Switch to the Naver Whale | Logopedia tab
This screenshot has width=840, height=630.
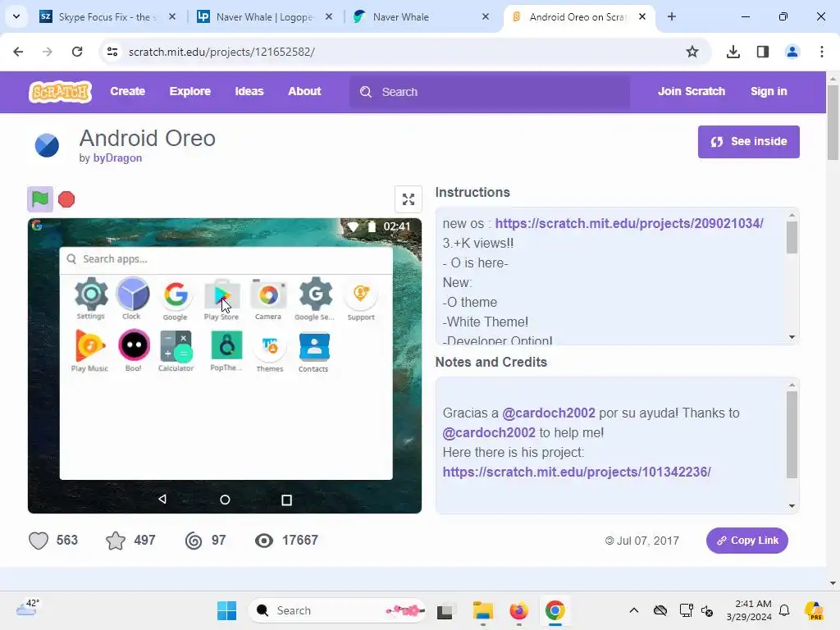point(265,17)
